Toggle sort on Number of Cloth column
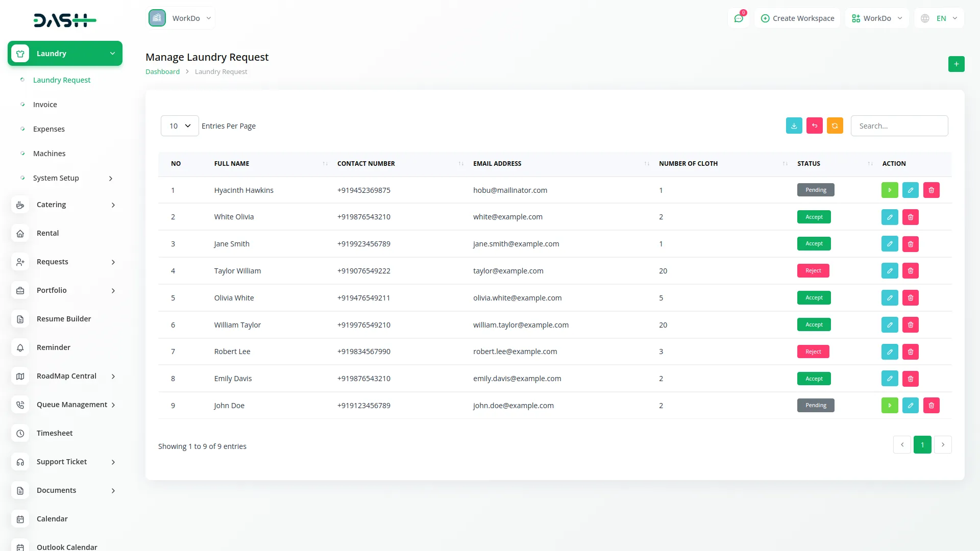Screen dimensions: 980x551 pyautogui.click(x=785, y=164)
